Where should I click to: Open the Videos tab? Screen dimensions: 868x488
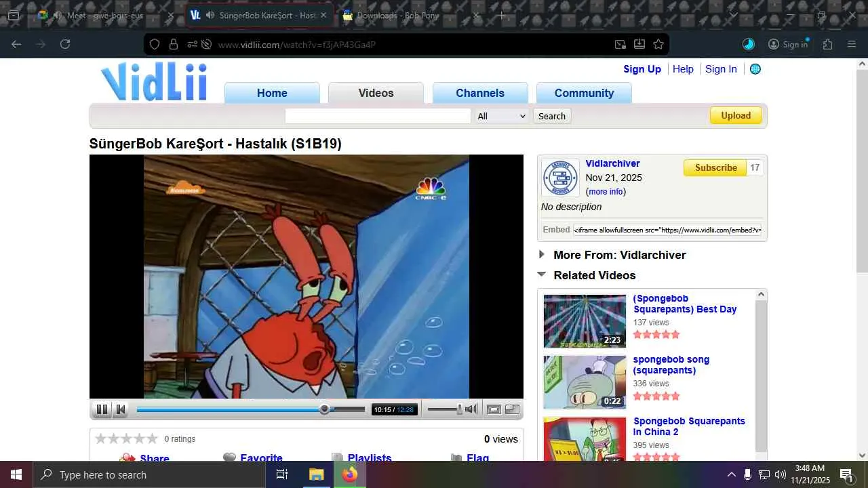[x=376, y=93]
